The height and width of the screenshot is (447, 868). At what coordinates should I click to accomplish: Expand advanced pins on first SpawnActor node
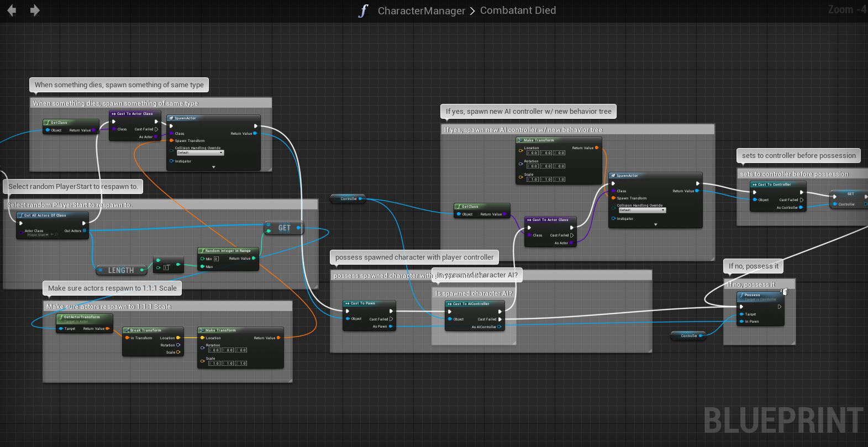(214, 167)
